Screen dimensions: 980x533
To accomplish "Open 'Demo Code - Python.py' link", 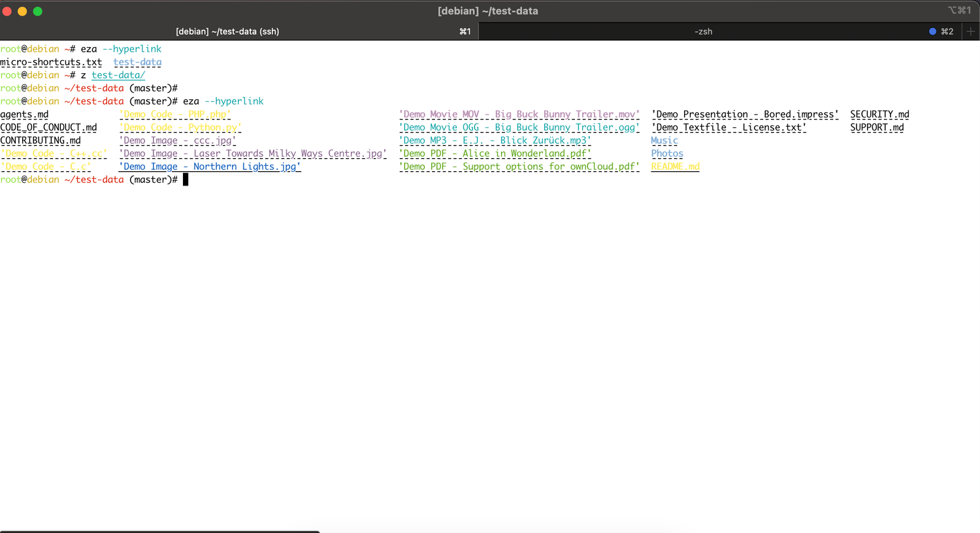I will [x=180, y=127].
